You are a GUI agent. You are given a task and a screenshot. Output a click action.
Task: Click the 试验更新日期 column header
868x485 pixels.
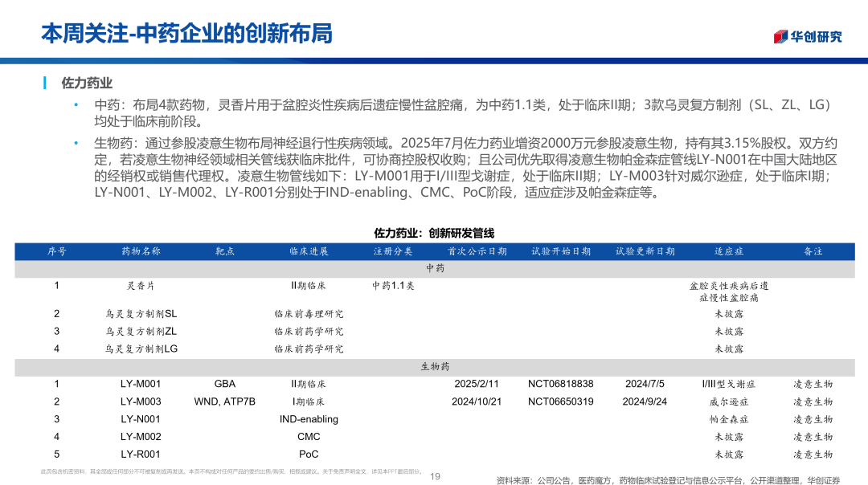(645, 251)
